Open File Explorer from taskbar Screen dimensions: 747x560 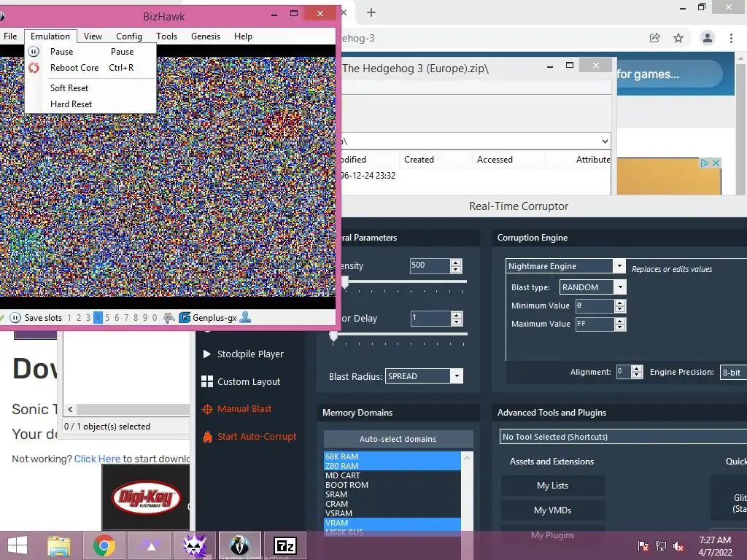click(59, 545)
